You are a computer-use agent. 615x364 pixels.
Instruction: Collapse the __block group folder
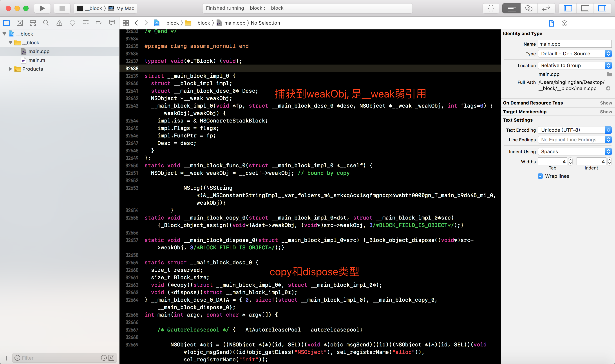11,42
